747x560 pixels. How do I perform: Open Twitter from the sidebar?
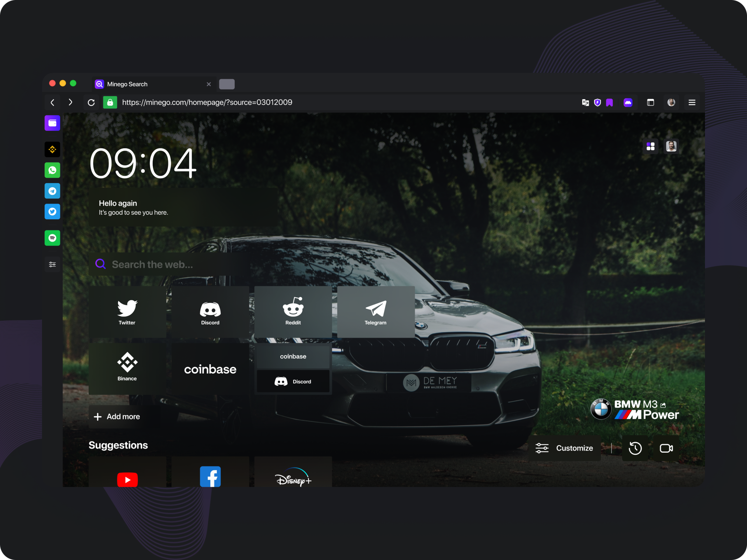click(x=52, y=211)
